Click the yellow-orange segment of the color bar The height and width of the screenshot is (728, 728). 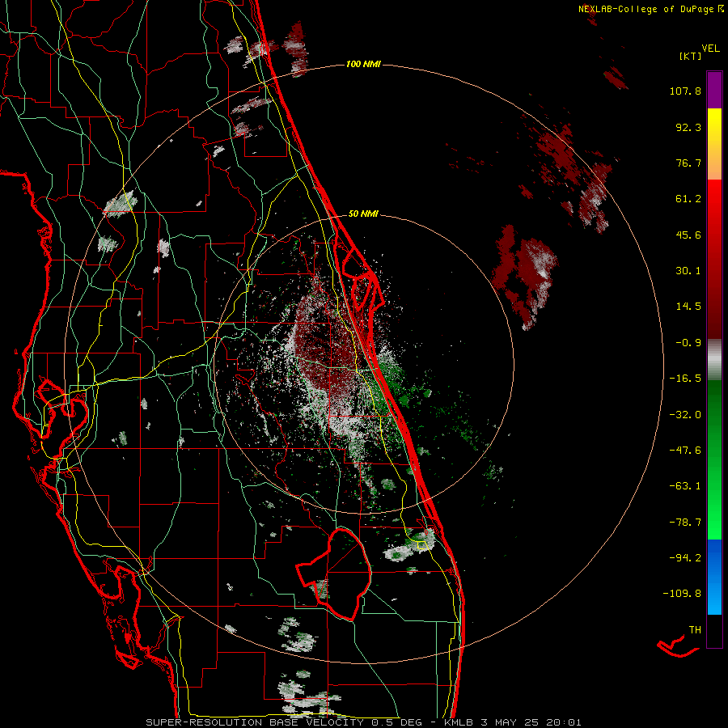tap(714, 144)
